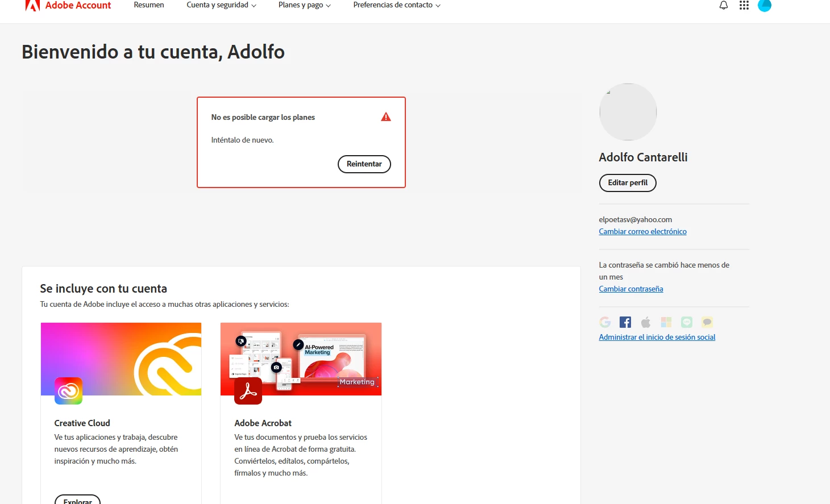The width and height of the screenshot is (830, 504).
Task: Click the Facebook social sign-in icon
Action: click(x=625, y=322)
